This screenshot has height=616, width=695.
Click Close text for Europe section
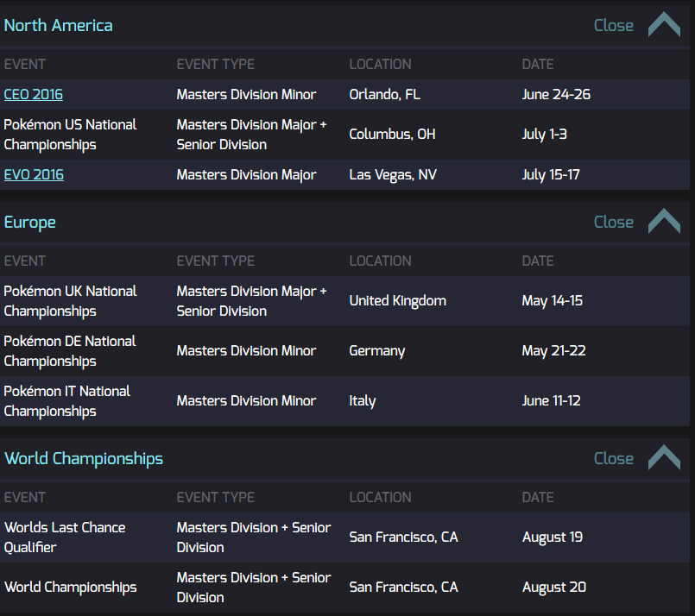tap(614, 222)
